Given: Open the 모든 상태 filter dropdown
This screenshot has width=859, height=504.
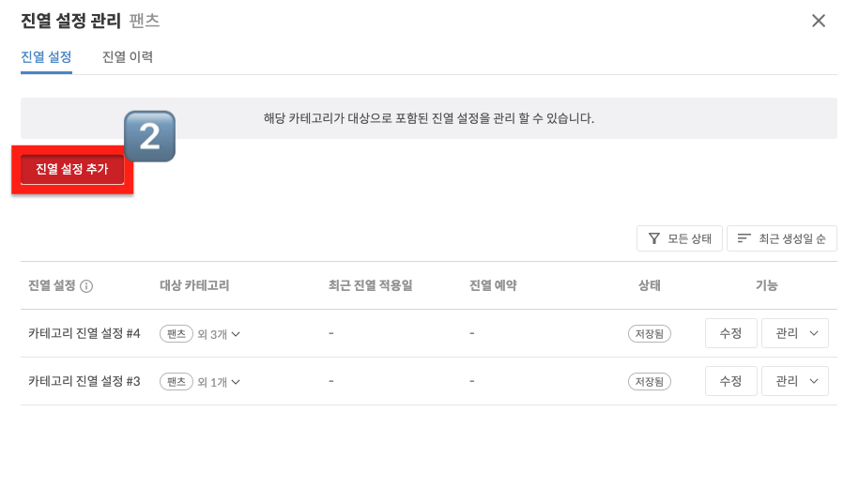Looking at the screenshot, I should tap(680, 239).
